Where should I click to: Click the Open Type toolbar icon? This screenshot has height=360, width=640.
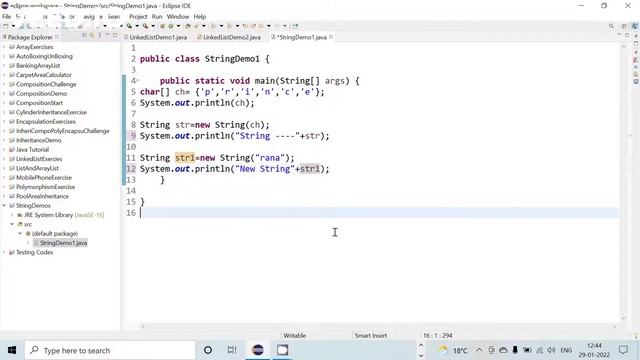(x=187, y=26)
